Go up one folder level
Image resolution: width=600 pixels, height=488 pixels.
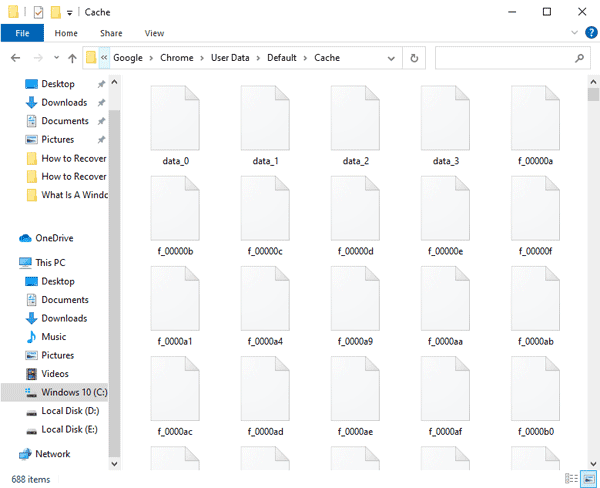[72, 58]
